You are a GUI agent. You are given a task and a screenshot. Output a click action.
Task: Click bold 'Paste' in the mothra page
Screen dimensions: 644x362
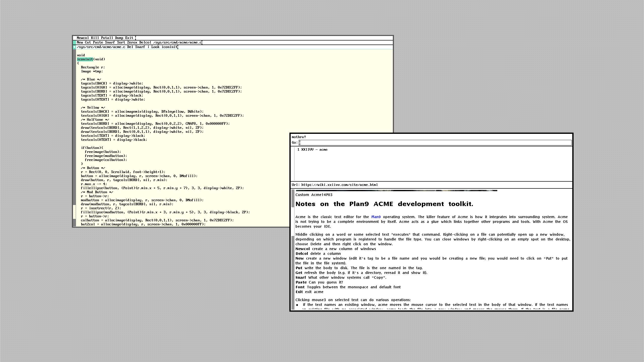coord(301,283)
